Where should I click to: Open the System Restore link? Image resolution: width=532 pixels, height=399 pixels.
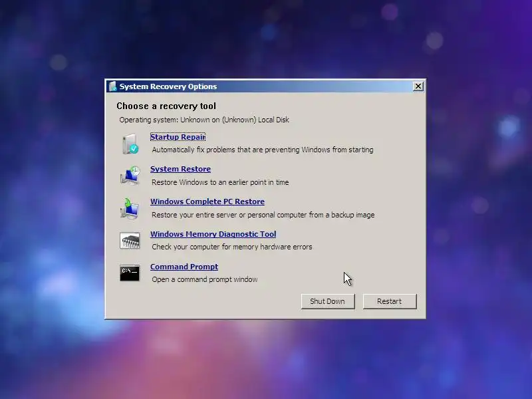(x=180, y=169)
